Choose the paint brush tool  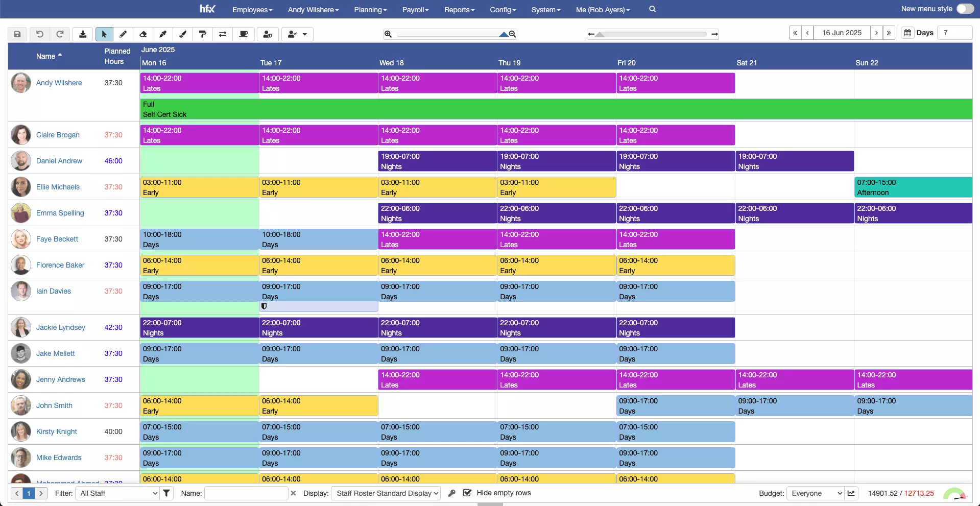point(183,34)
